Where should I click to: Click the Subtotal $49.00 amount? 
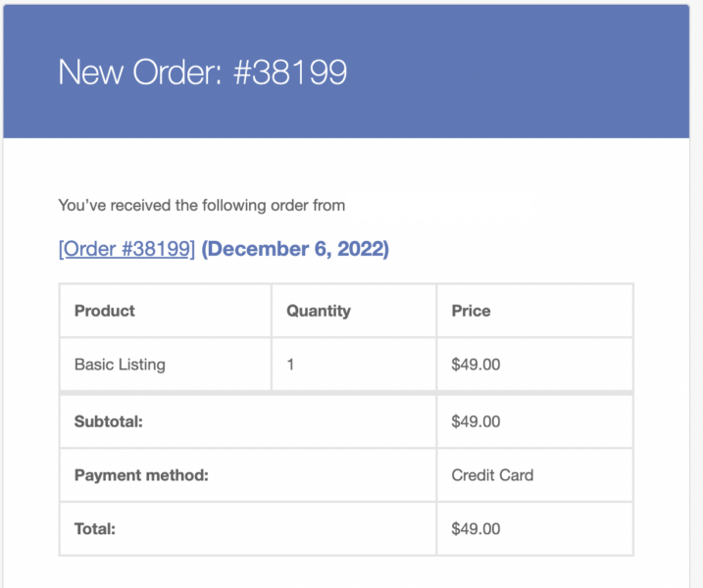(x=476, y=422)
